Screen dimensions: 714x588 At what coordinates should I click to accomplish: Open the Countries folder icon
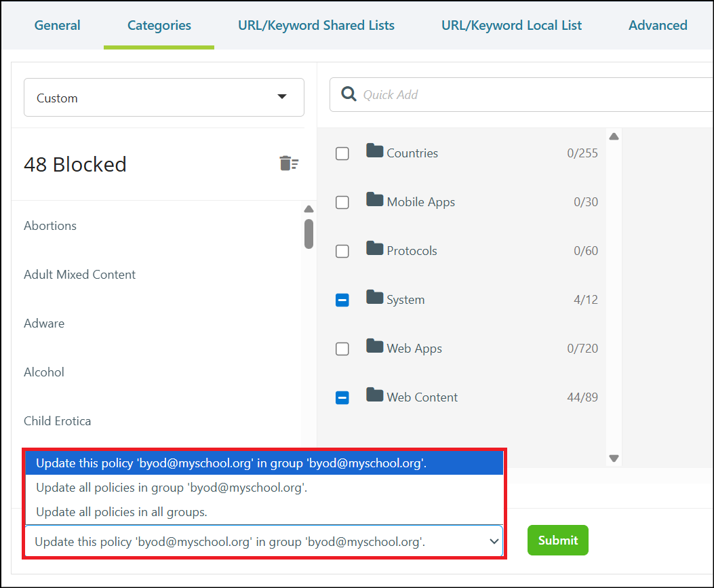click(x=375, y=151)
